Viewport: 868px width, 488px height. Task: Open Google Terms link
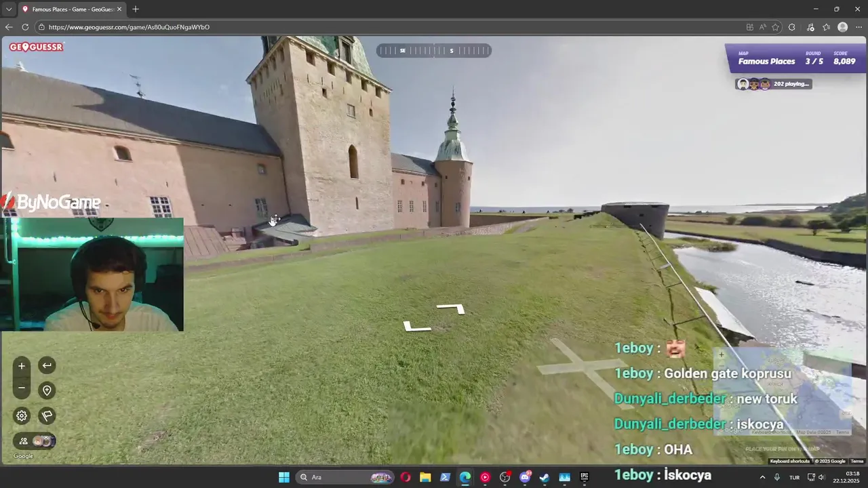[857, 461]
